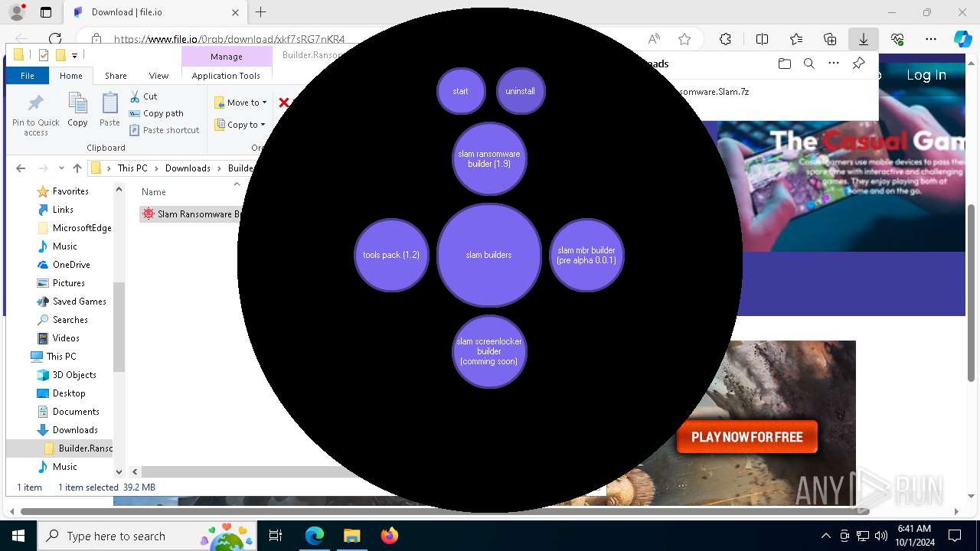
Task: Select Videos in the navigation pane
Action: pyautogui.click(x=66, y=338)
